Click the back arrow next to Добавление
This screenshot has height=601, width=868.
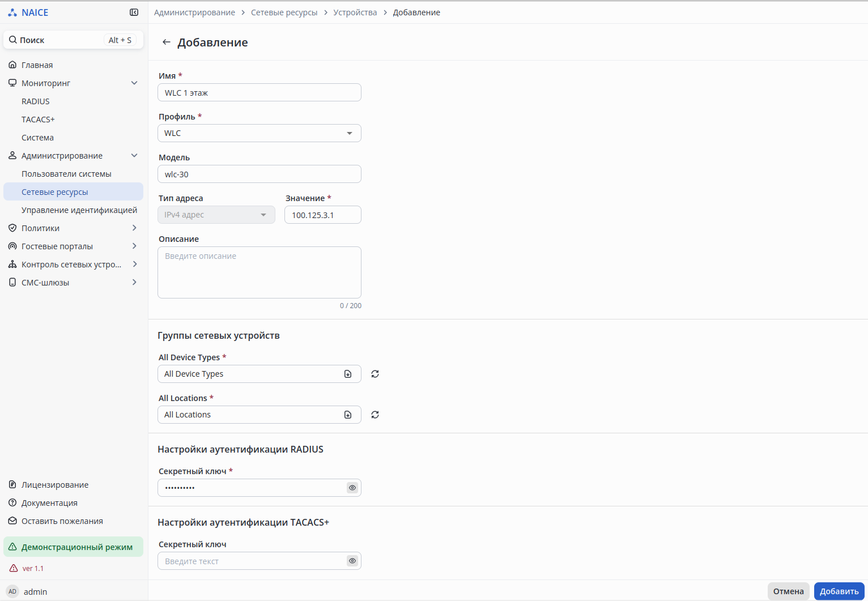click(x=166, y=42)
